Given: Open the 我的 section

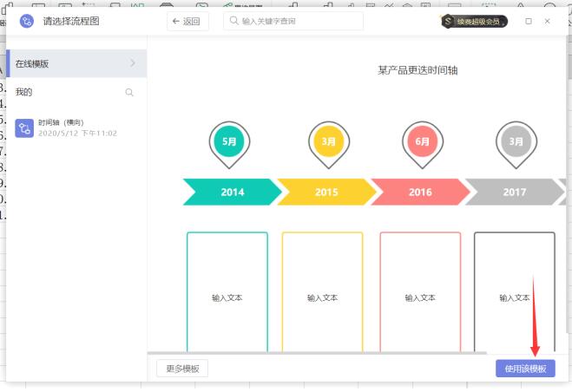Looking at the screenshot, I should tap(23, 92).
